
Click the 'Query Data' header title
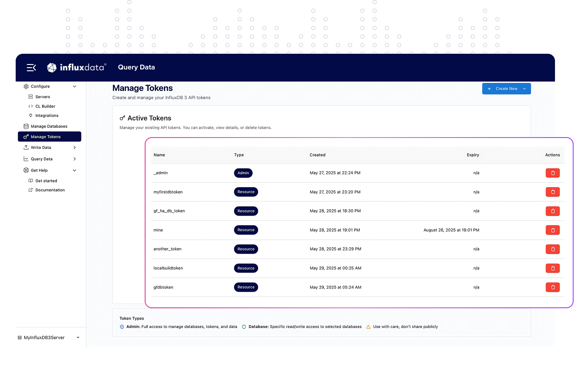click(x=137, y=67)
